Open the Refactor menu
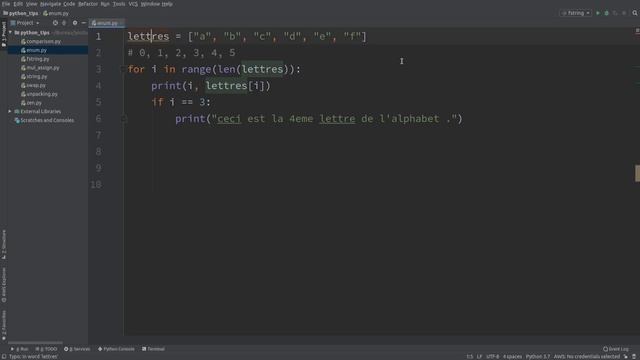Image resolution: width=640 pixels, height=360 pixels. [x=88, y=4]
